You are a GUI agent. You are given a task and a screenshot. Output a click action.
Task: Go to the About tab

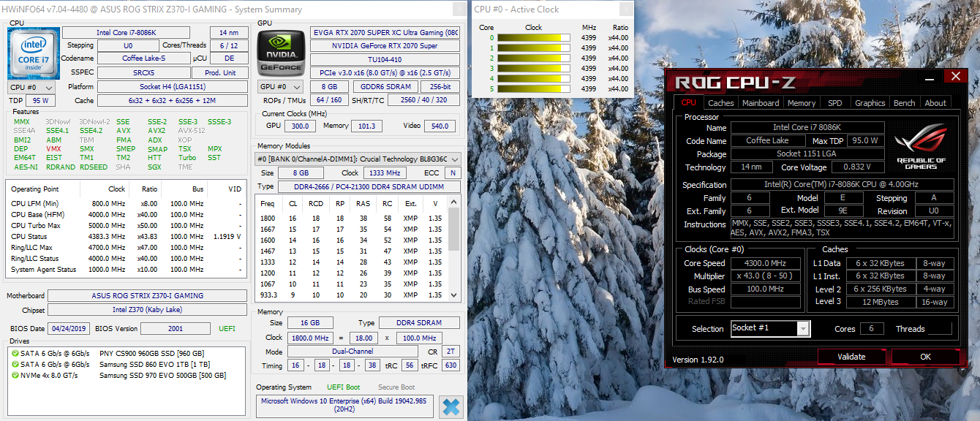(x=935, y=103)
